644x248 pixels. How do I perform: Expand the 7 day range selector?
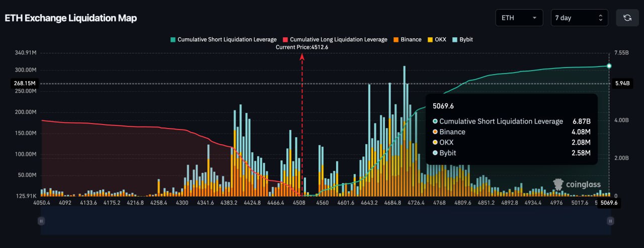tap(580, 18)
